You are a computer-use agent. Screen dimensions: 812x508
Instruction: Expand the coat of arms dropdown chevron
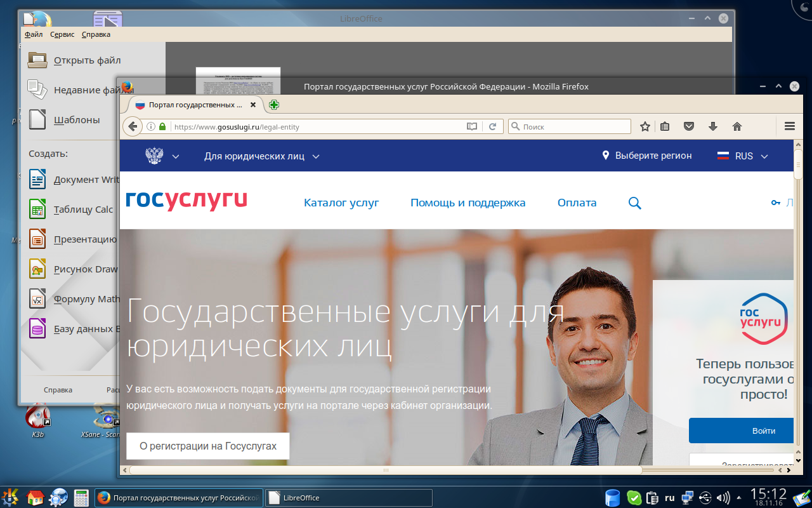(176, 156)
